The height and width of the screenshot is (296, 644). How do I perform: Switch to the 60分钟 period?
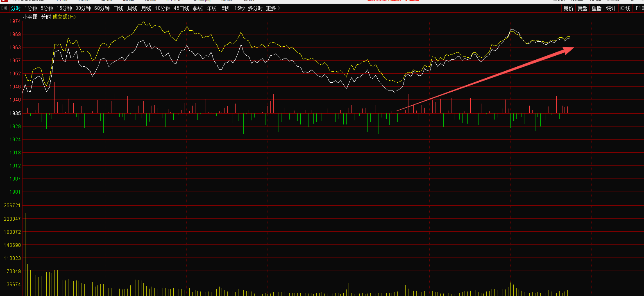tap(102, 8)
